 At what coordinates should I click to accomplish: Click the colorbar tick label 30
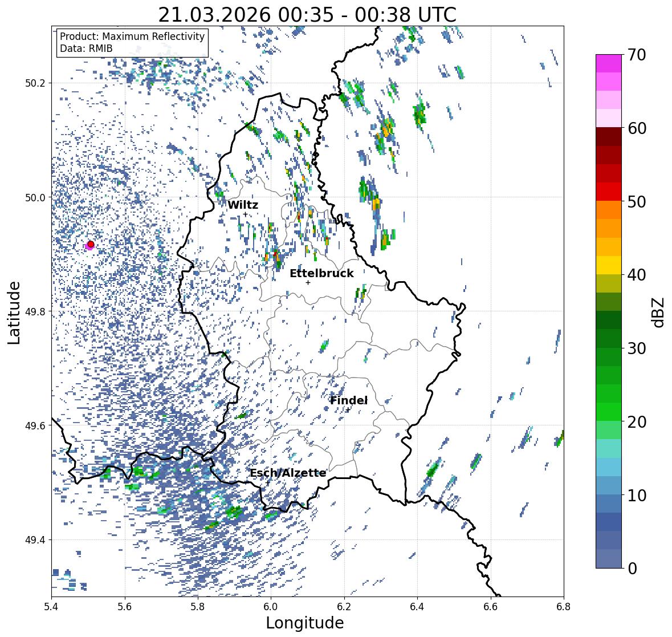click(637, 348)
